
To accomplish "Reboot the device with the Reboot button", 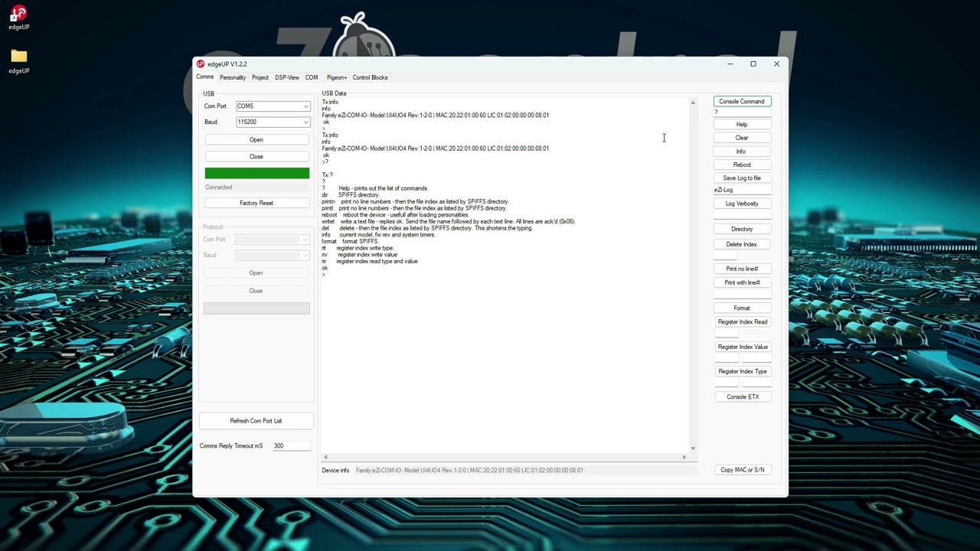I will [742, 165].
